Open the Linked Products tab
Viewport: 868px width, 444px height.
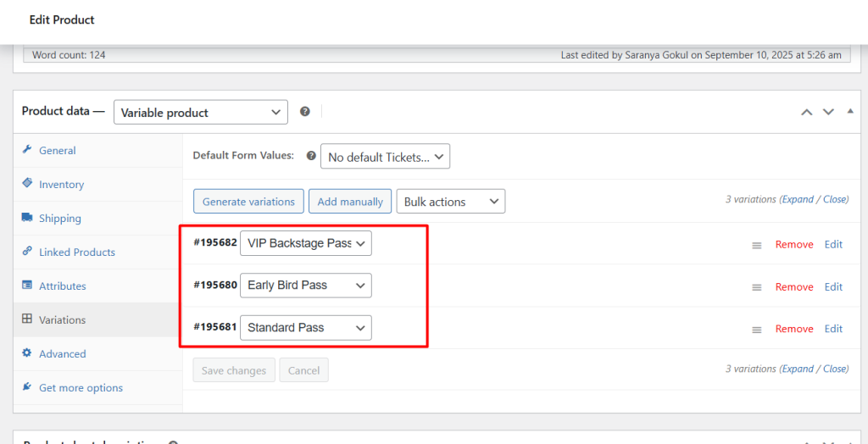pos(76,253)
